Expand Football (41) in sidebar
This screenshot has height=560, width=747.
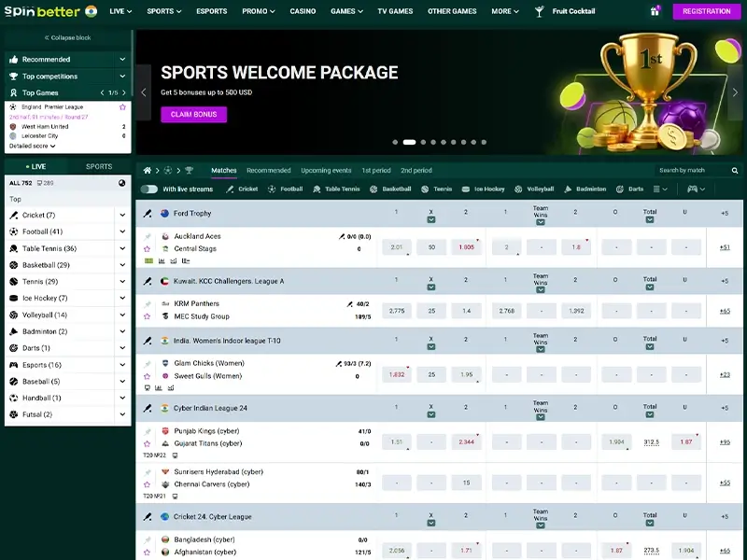122,231
